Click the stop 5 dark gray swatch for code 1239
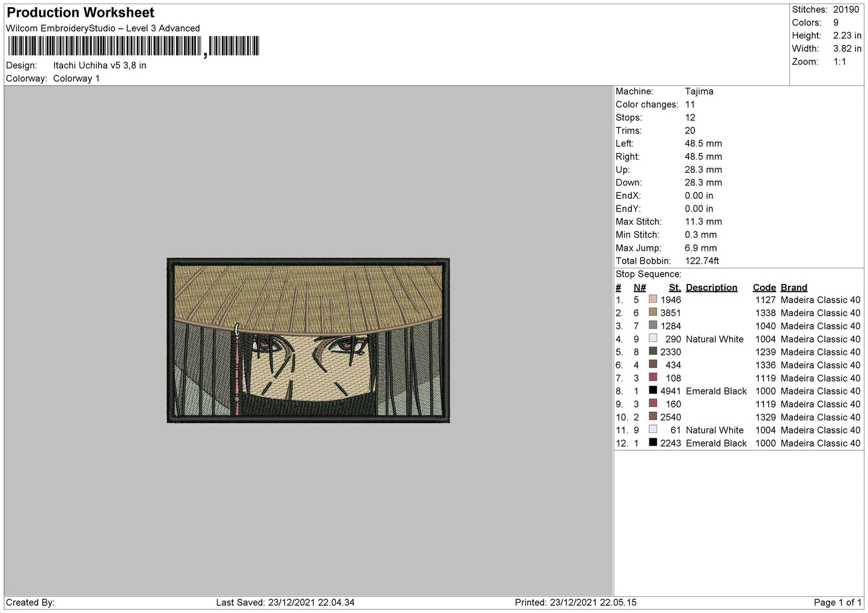Screen dimensions: 868x613 653,351
